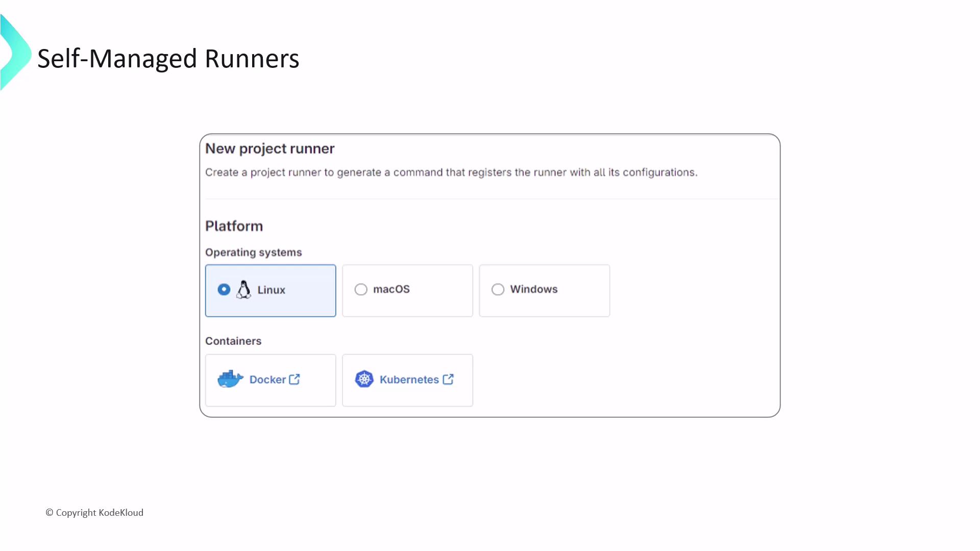Select the Linux radio button
This screenshot has height=551, width=980.
224,290
